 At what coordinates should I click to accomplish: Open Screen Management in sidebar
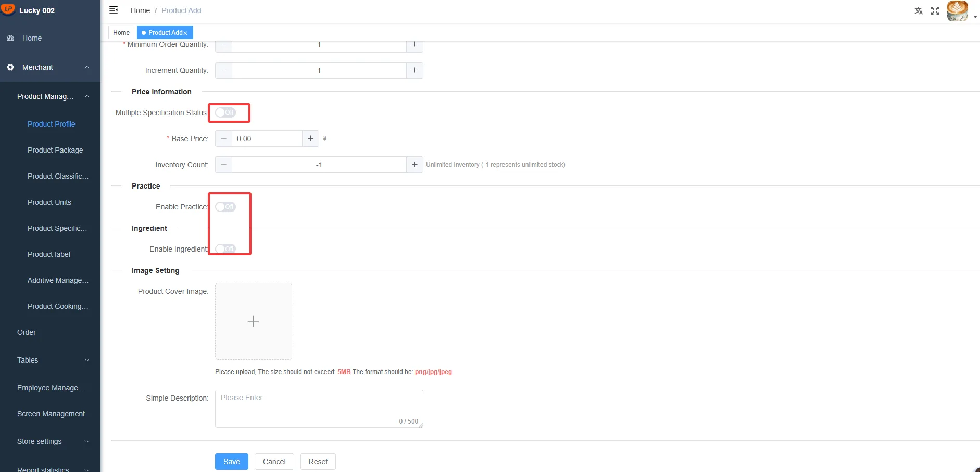click(x=51, y=414)
